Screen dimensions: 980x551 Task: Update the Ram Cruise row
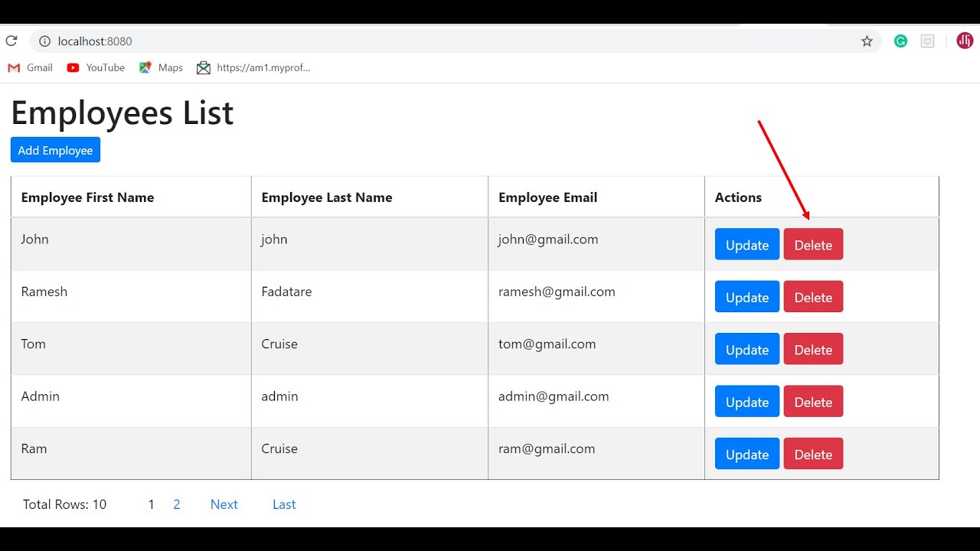(x=747, y=454)
